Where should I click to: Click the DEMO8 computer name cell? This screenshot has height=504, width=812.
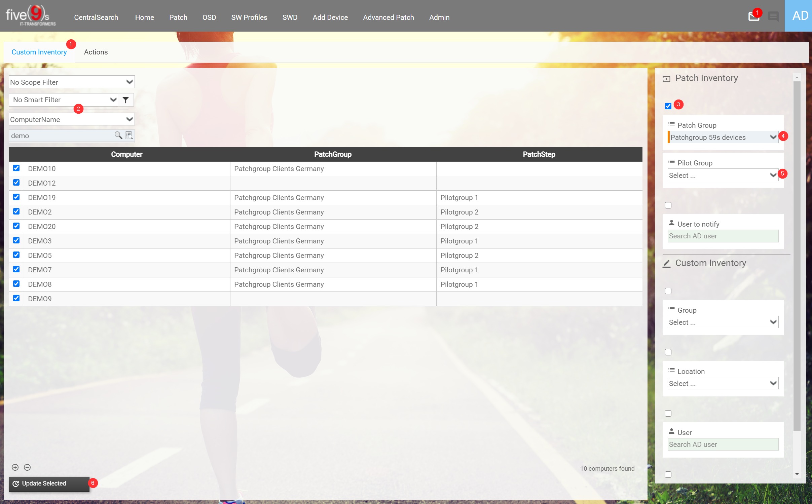pos(127,284)
